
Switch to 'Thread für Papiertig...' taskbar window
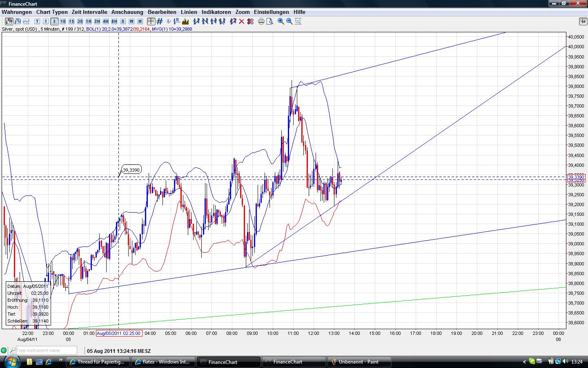click(98, 362)
